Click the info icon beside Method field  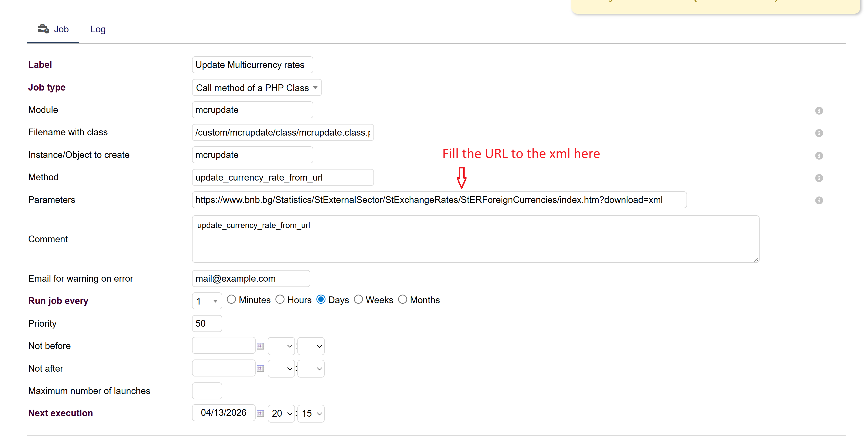(819, 178)
